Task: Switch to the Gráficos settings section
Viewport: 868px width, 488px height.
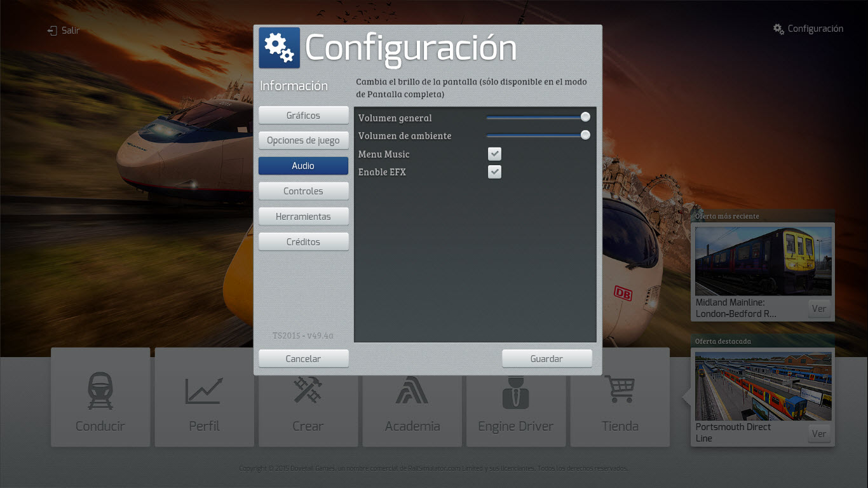Action: (x=304, y=115)
